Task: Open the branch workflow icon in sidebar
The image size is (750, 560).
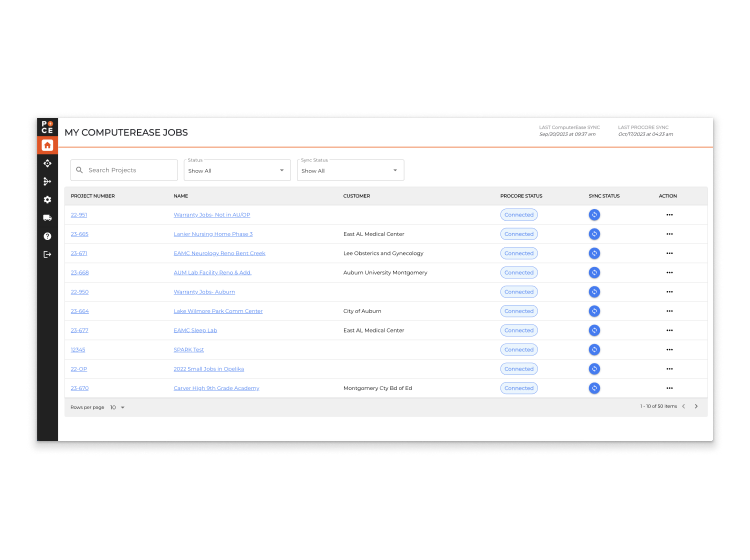Action: click(x=47, y=182)
